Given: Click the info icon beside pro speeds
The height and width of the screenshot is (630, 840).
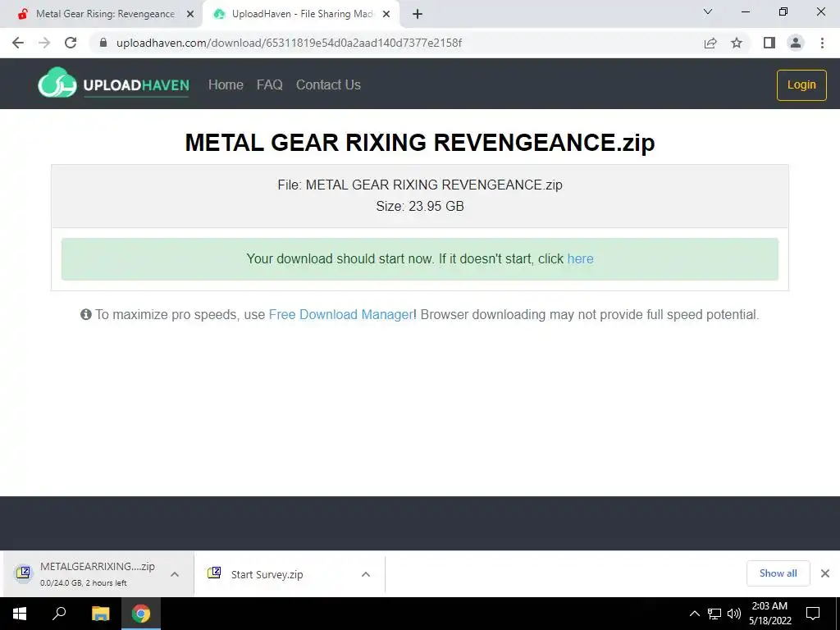Looking at the screenshot, I should pos(85,314).
